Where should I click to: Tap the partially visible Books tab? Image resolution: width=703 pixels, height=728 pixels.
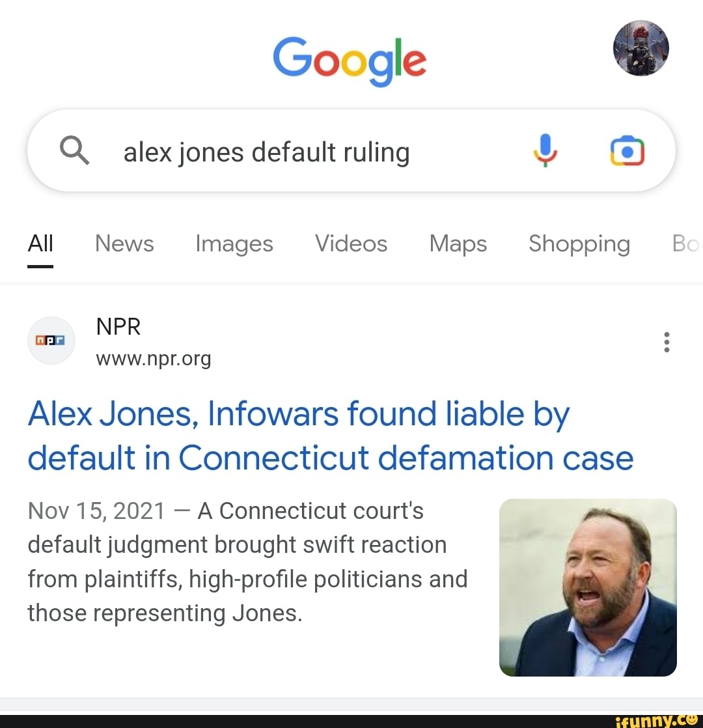coord(687,244)
